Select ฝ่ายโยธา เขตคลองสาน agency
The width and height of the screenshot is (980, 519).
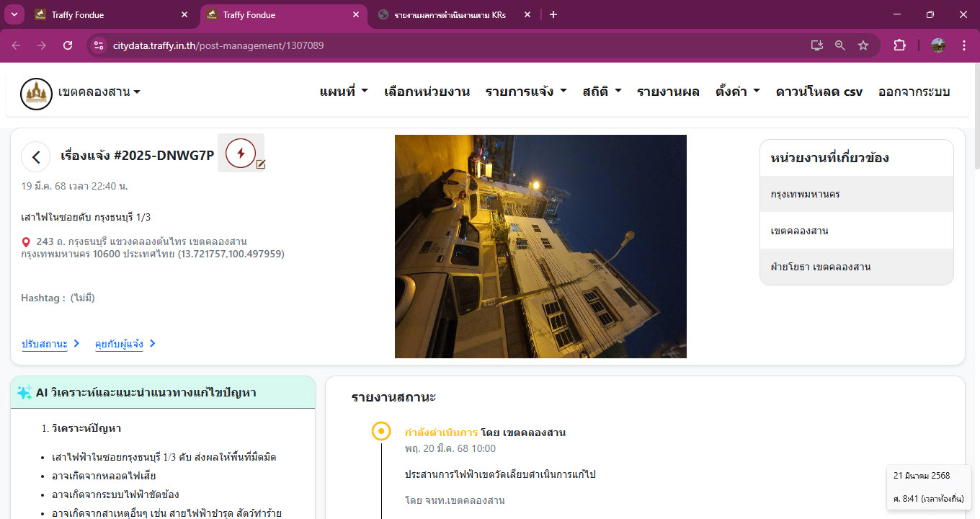point(857,267)
